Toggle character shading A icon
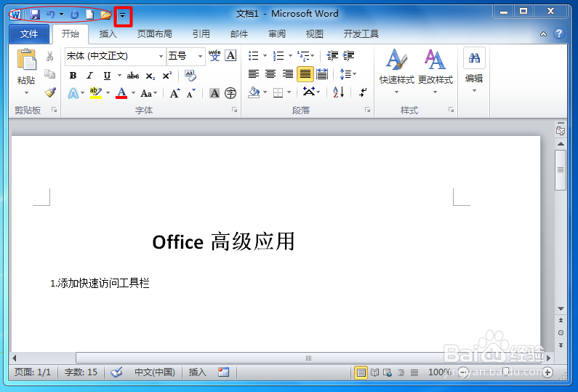 point(214,93)
